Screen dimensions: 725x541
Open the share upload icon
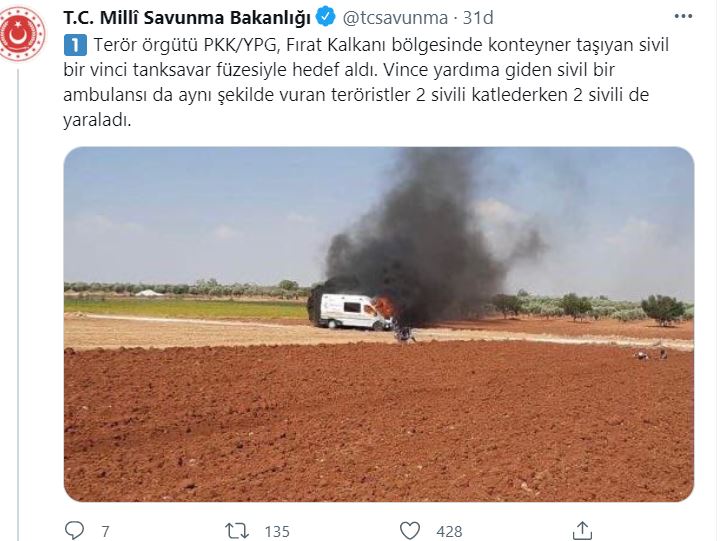coord(582,530)
